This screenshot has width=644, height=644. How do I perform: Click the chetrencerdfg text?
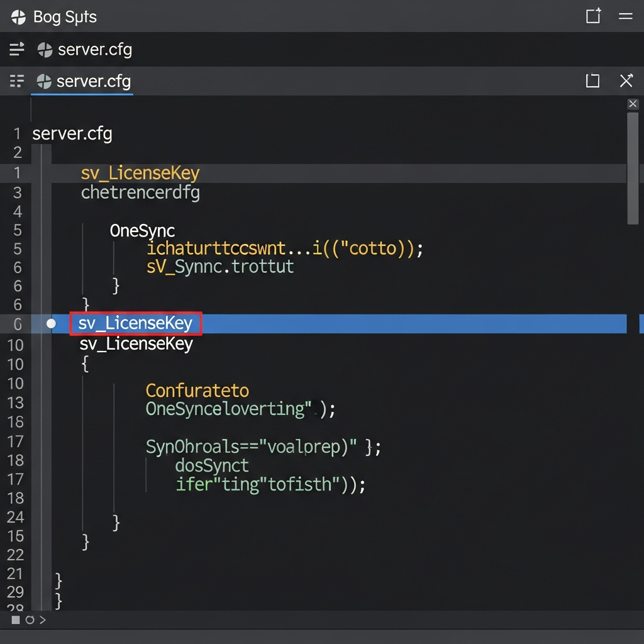pyautogui.click(x=140, y=192)
